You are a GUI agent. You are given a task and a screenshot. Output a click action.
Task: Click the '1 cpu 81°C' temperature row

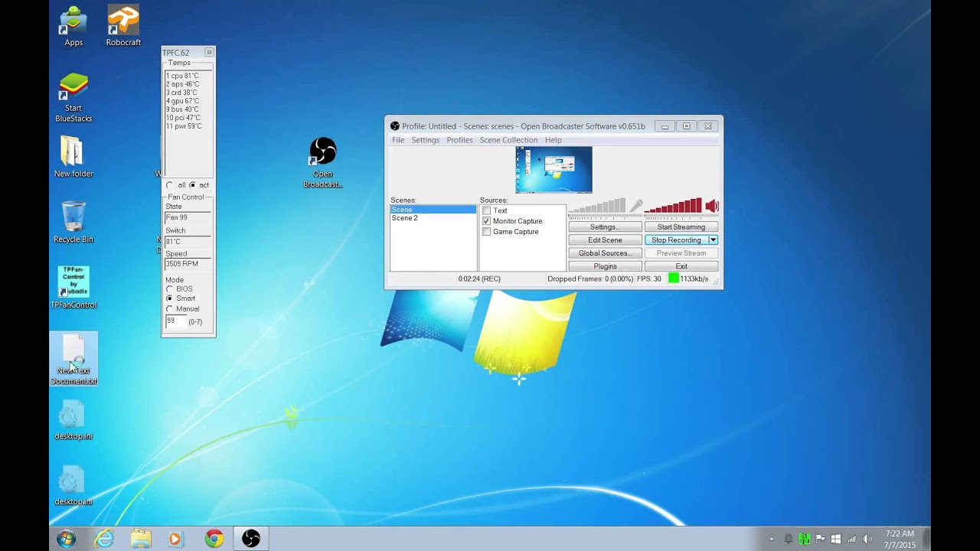[x=183, y=76]
